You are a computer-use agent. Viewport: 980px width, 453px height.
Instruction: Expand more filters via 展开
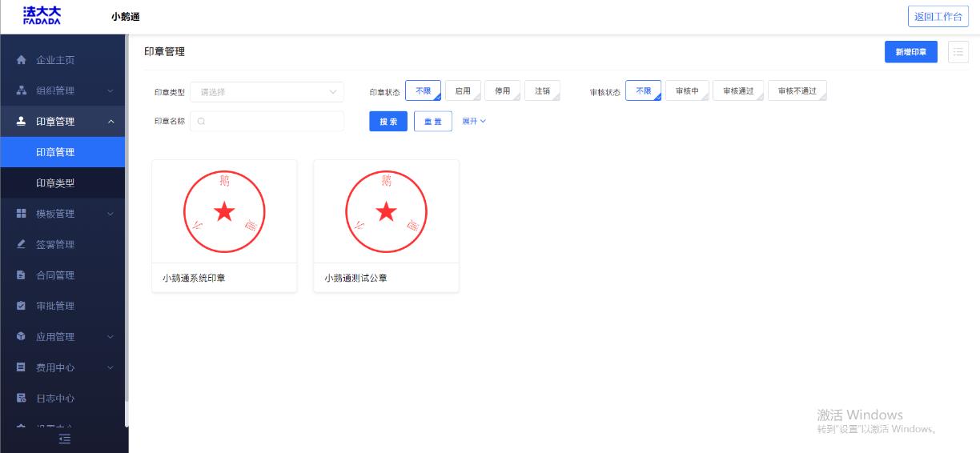(474, 122)
